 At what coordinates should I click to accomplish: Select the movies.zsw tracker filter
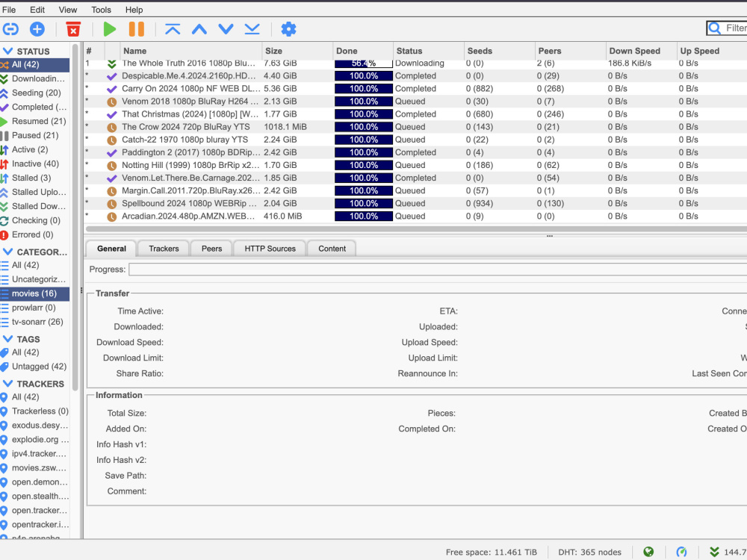coord(35,467)
